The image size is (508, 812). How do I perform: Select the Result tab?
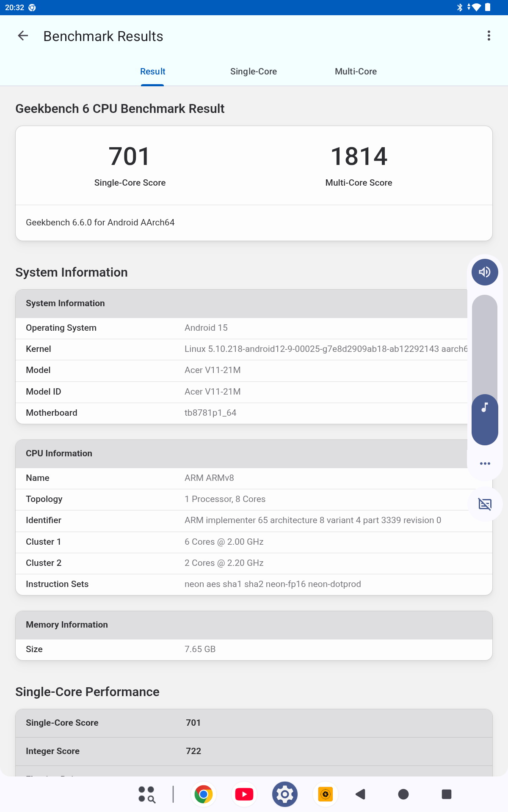(x=152, y=71)
